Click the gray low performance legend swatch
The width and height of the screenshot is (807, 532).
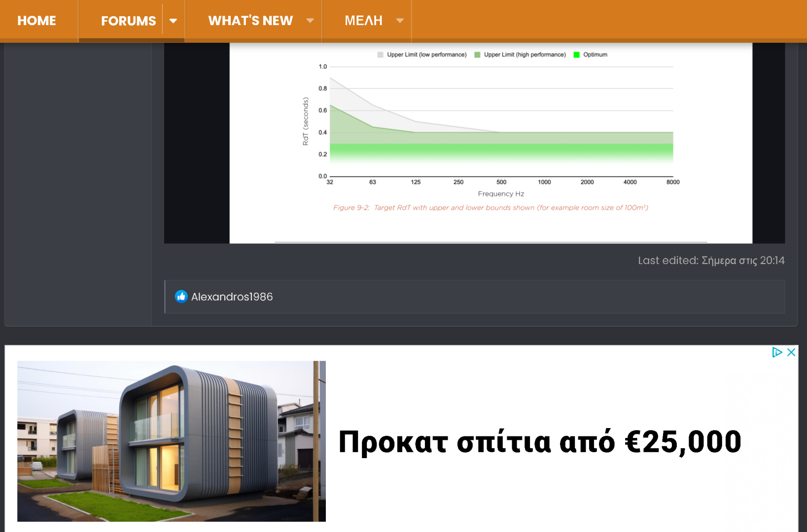(x=380, y=55)
